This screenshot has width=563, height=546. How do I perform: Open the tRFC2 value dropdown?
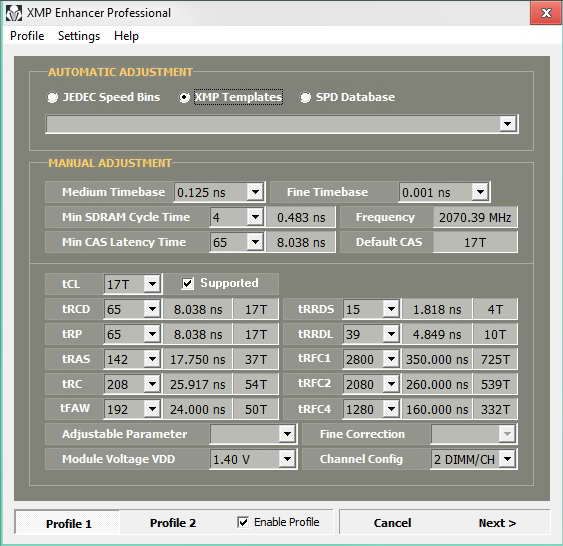pos(391,384)
